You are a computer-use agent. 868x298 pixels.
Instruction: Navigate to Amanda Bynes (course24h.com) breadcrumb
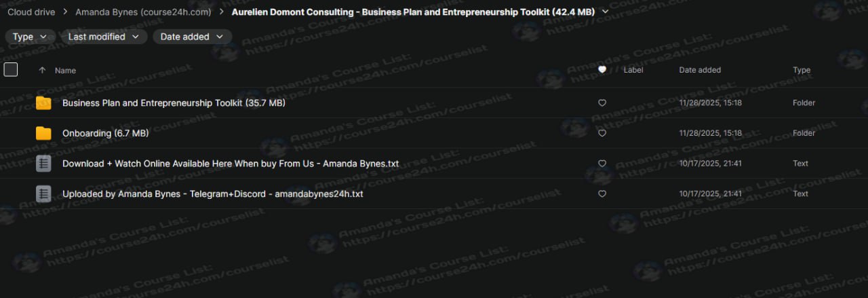tap(143, 12)
